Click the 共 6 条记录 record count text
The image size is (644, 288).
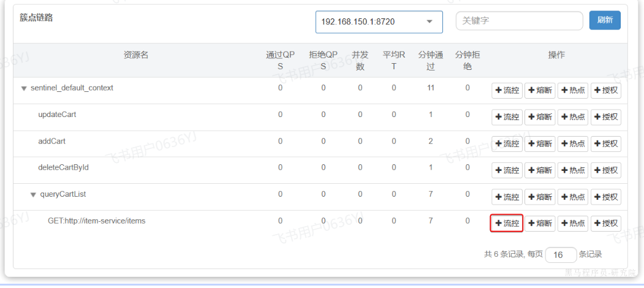point(503,254)
